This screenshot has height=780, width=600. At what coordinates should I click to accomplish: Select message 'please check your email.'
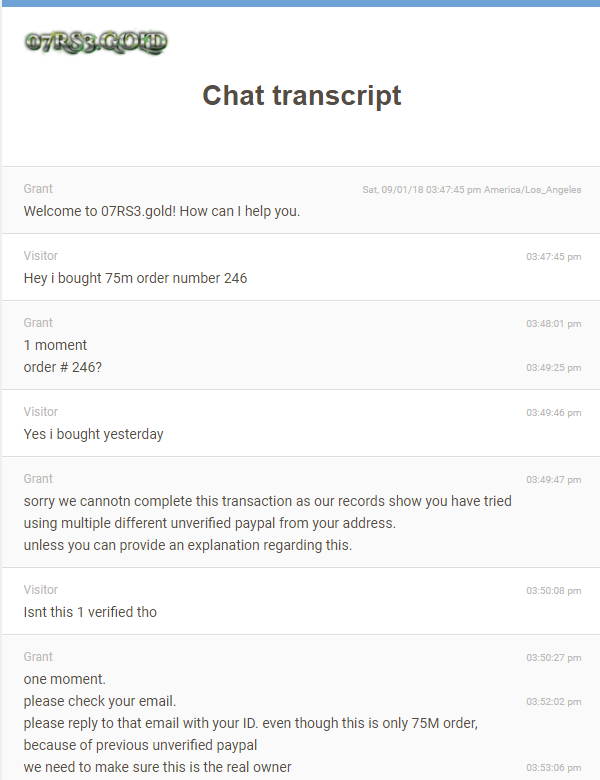tap(100, 701)
